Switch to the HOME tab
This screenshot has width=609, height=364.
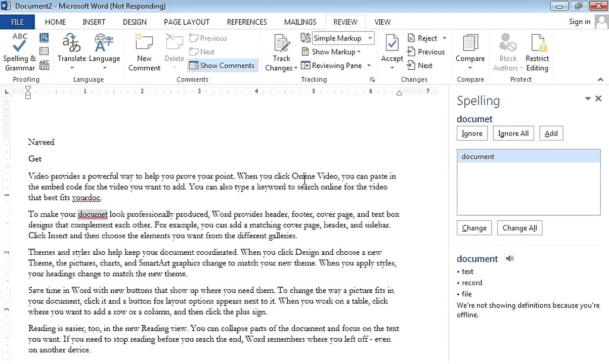tap(55, 22)
